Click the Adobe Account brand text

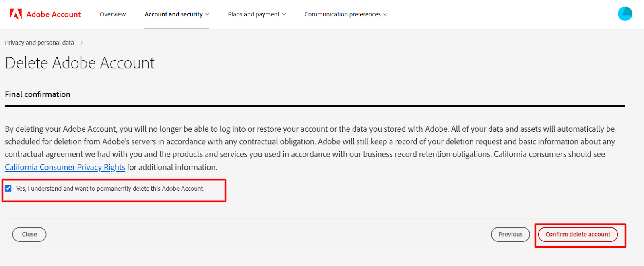tap(54, 14)
